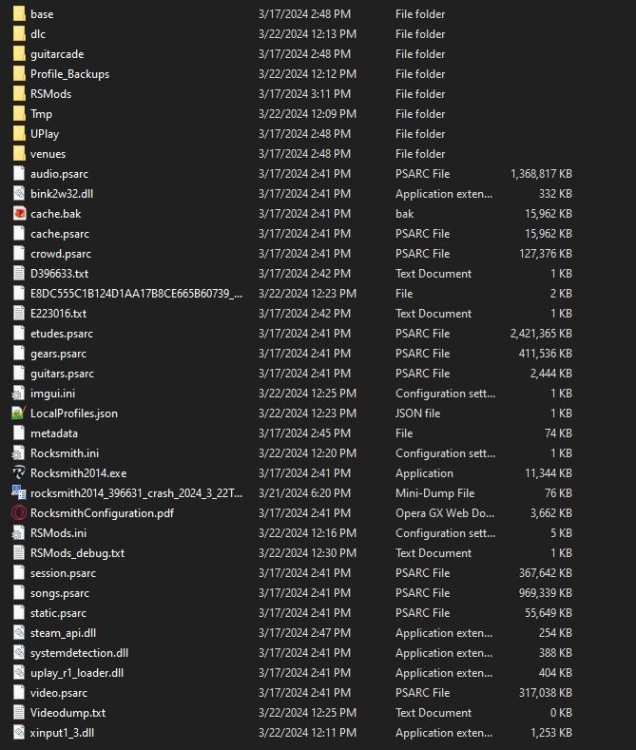Click the 3/22/2024 12:16 PM date
Viewport: 636px width, 750px height.
[307, 533]
